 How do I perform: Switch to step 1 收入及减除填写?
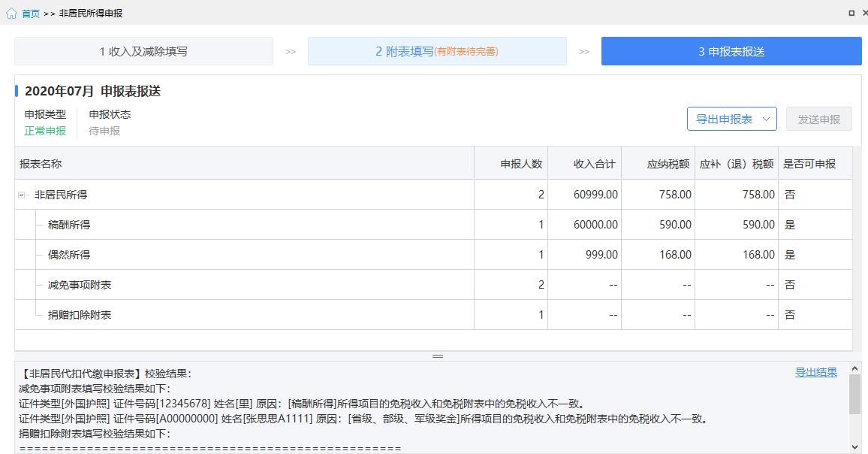coord(143,50)
